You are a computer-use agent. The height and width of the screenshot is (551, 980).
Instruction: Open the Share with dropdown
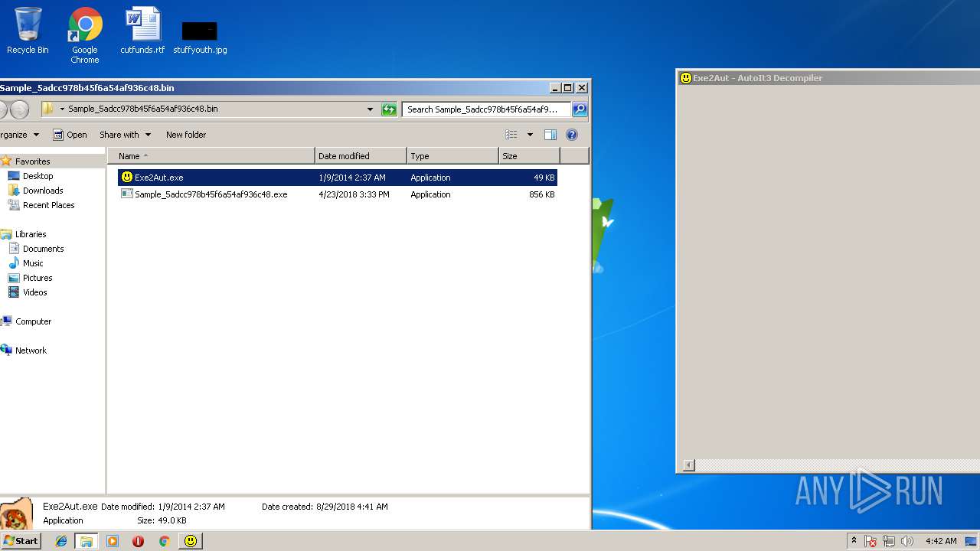[125, 135]
